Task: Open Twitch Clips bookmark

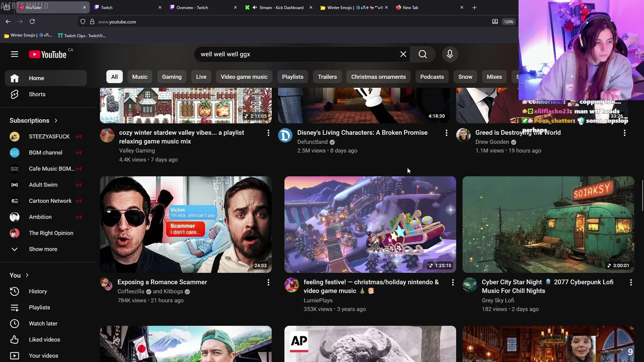Action: (82, 36)
